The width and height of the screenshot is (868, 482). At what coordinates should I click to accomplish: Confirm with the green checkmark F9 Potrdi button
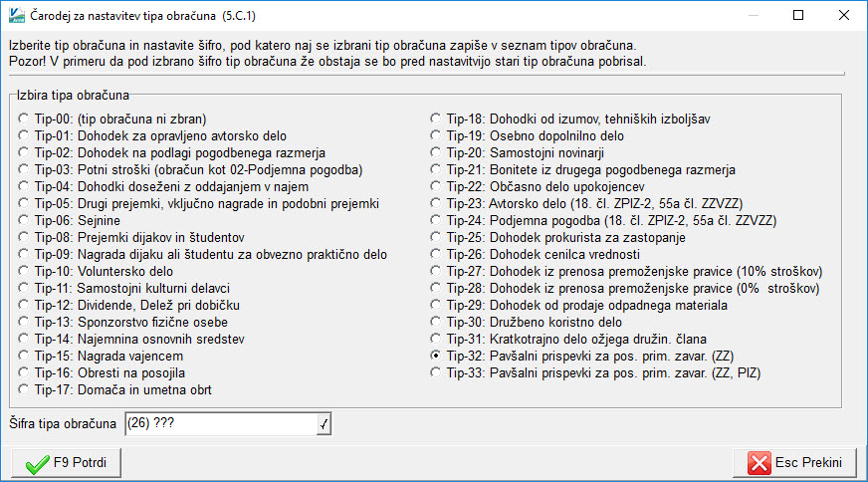(66, 463)
